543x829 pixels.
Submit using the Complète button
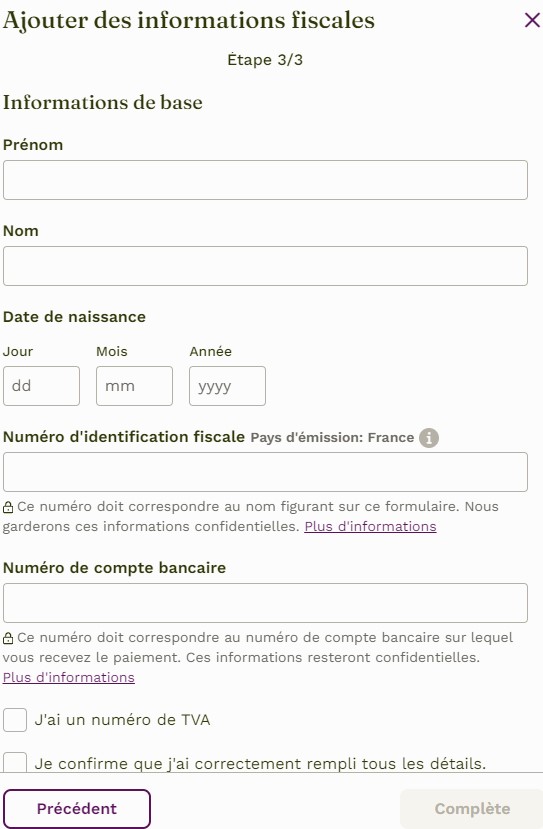pyautogui.click(x=472, y=808)
